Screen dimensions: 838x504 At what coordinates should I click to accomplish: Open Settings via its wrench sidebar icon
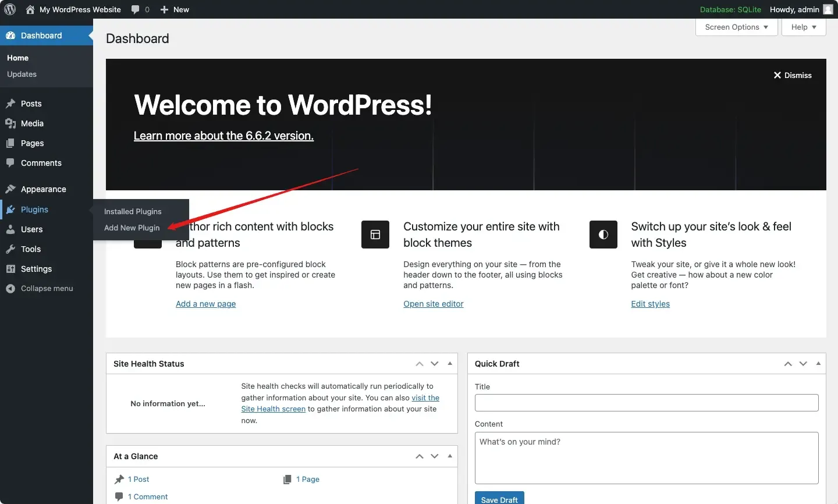tap(10, 269)
